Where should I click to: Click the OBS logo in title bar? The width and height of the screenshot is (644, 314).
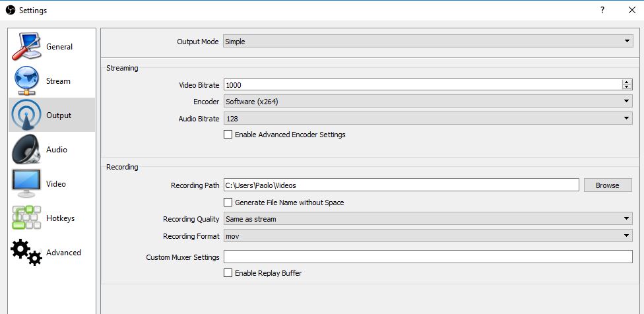click(x=11, y=10)
